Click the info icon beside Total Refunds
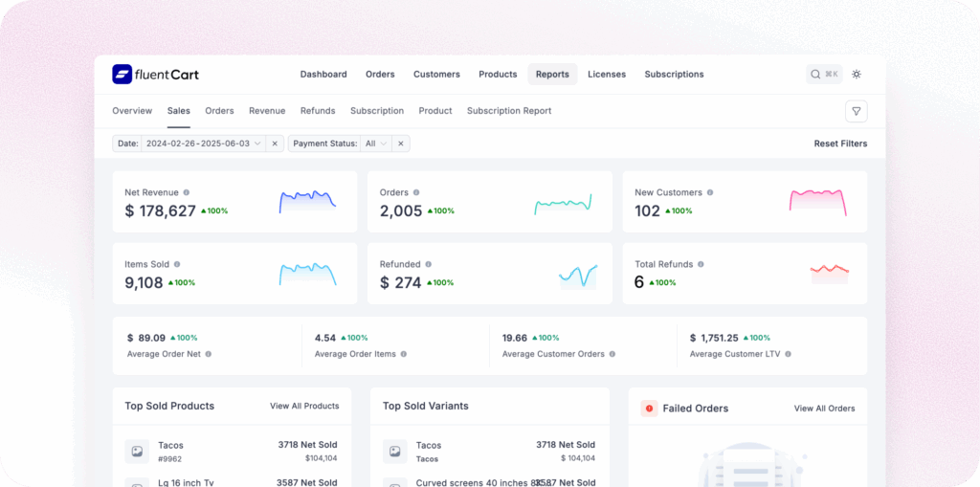This screenshot has height=487, width=980. point(701,264)
